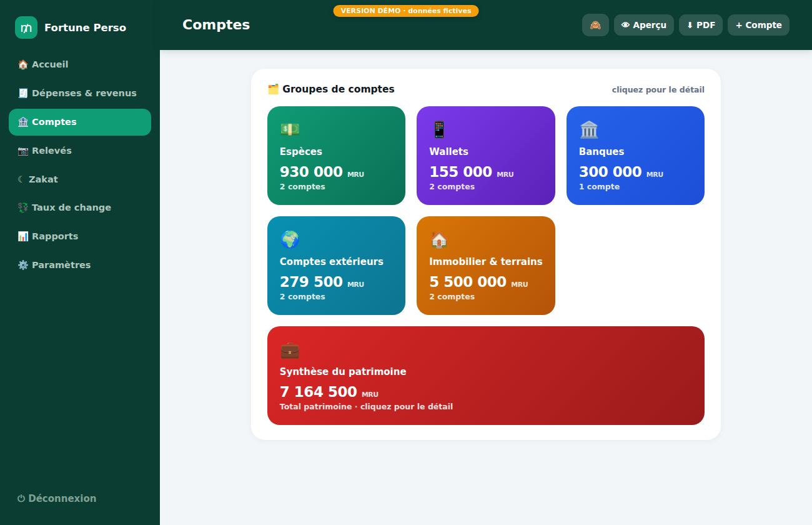Open the Aperçu preview button

(644, 25)
